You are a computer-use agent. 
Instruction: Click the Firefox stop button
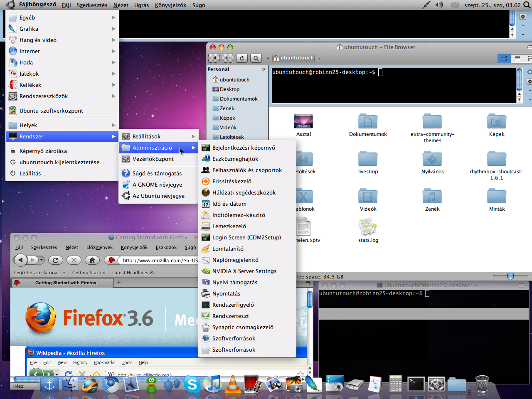point(74,260)
